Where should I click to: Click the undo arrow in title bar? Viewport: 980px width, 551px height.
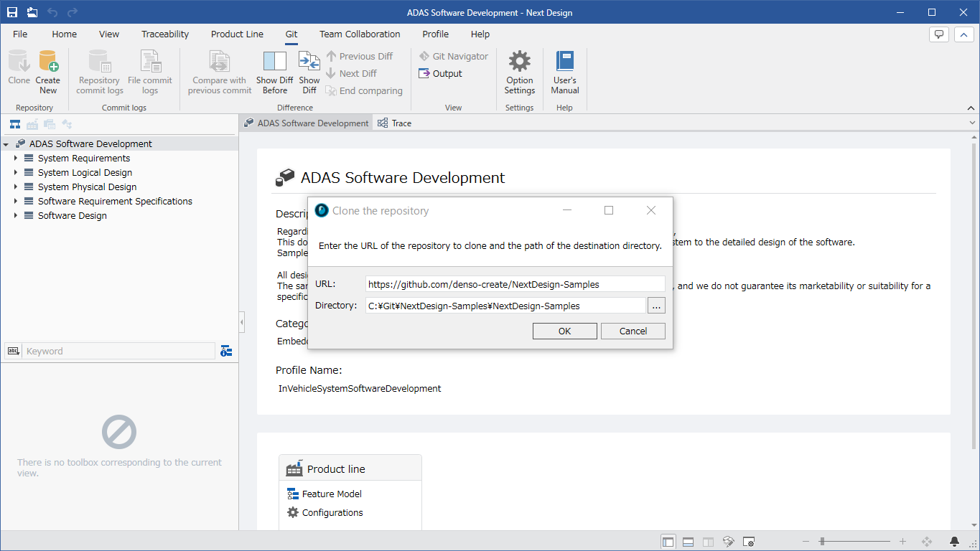coord(52,12)
